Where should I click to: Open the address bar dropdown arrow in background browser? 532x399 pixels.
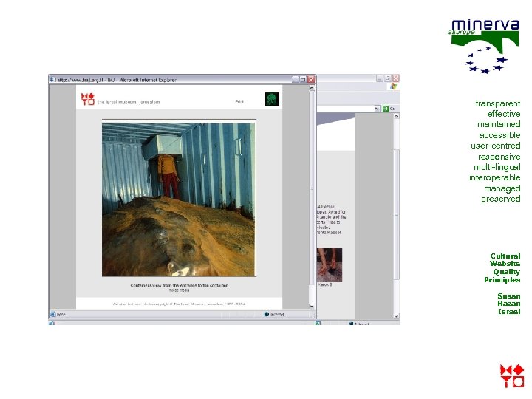377,109
